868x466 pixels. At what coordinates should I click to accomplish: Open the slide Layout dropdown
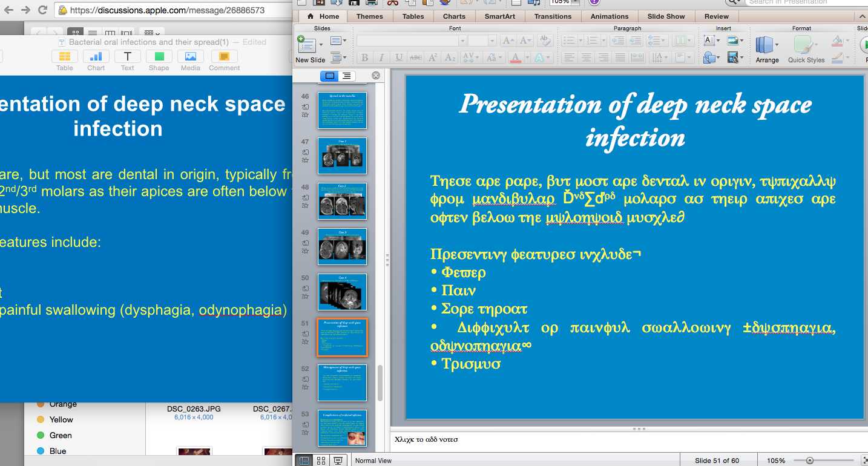tap(337, 41)
